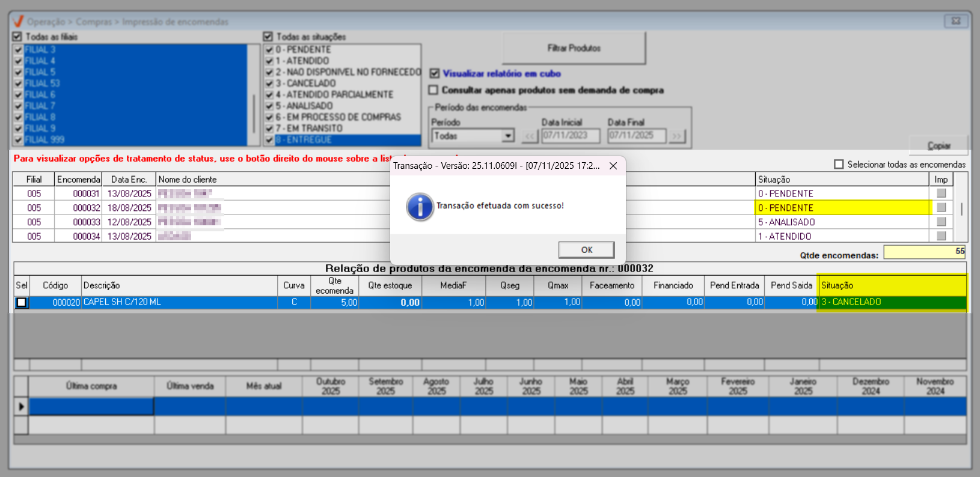Click the 1 - ATENDIDO cell of order 000034

(x=842, y=237)
